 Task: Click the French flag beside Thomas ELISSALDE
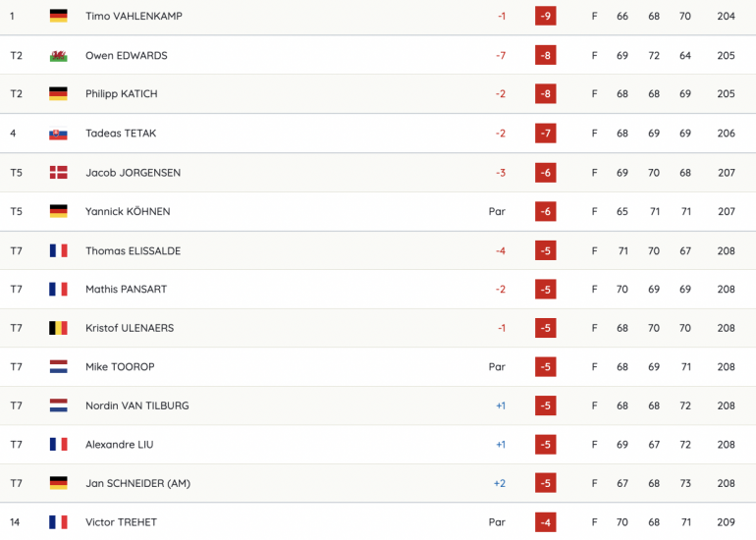58,250
